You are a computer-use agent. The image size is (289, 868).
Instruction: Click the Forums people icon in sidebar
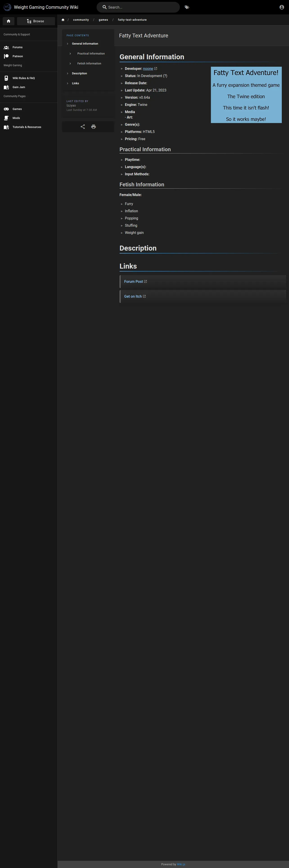pos(6,48)
